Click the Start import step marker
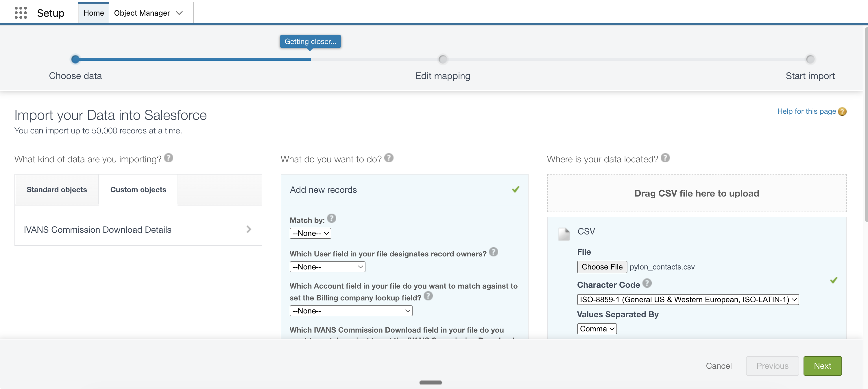Viewport: 868px width, 389px height. click(x=810, y=59)
